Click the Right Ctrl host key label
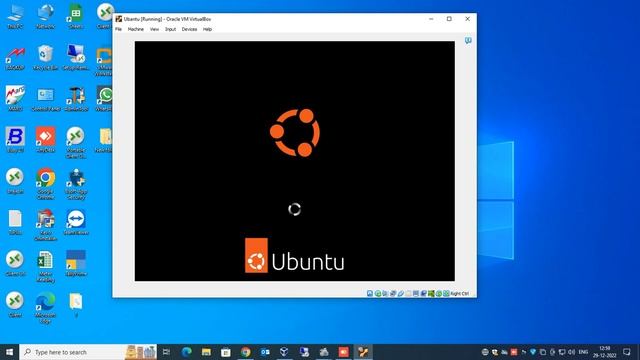640x360 pixels. tap(460, 293)
